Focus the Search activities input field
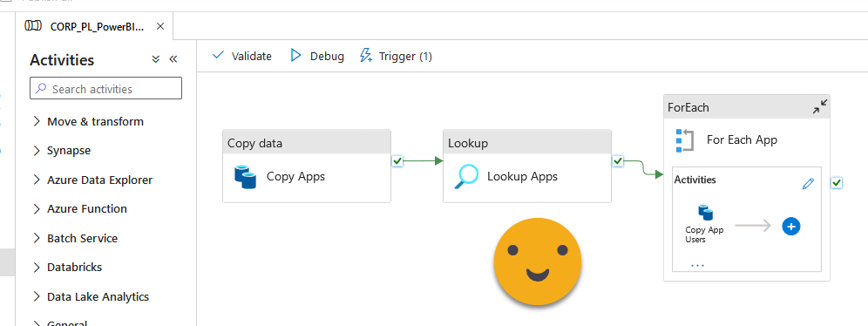 [105, 89]
